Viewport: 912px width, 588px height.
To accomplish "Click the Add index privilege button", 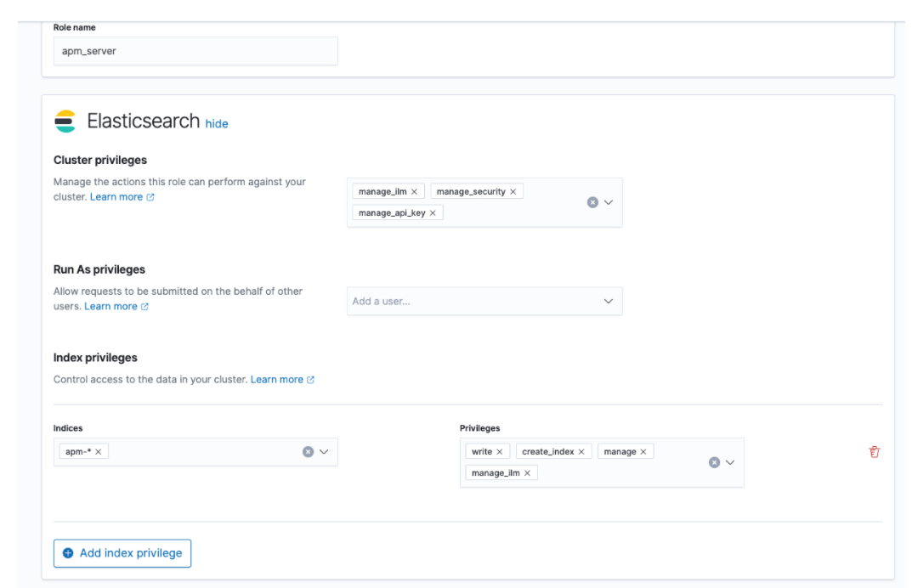I will point(122,553).
